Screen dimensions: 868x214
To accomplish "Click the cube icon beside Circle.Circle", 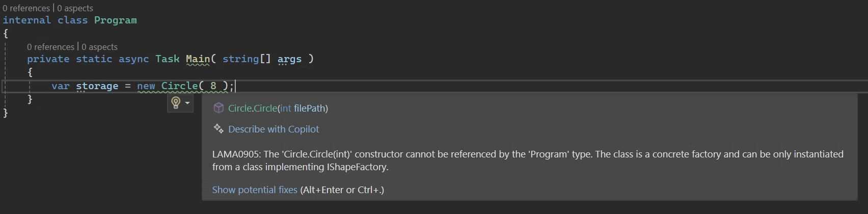I will 219,108.
